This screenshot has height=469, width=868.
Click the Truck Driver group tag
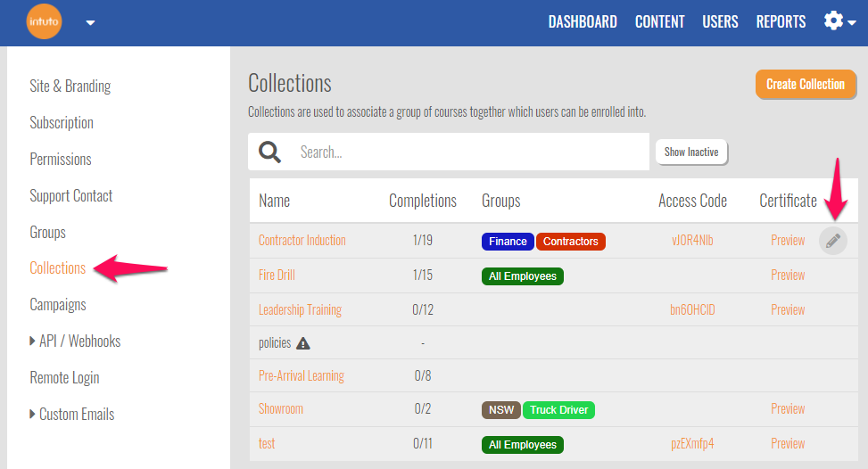(x=558, y=410)
